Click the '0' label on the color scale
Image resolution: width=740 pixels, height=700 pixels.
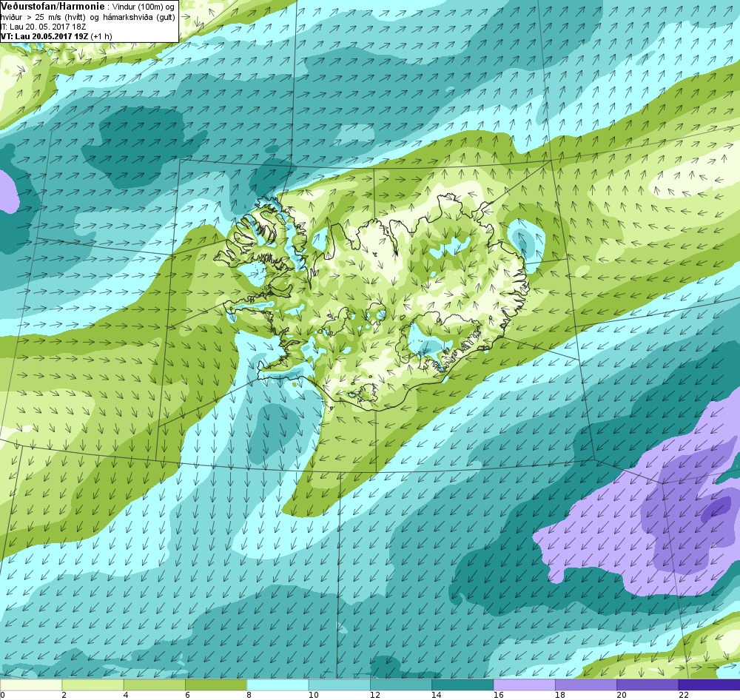pyautogui.click(x=2, y=695)
